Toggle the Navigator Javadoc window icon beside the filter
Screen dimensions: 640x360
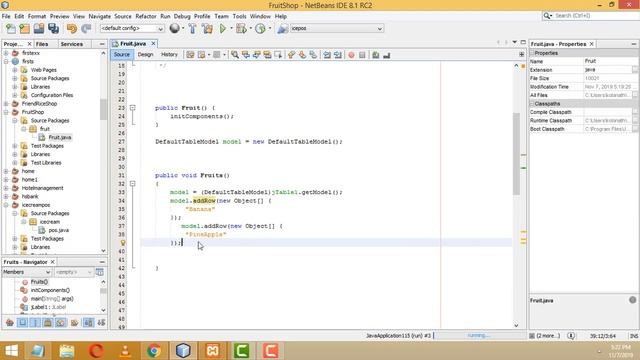[100, 272]
